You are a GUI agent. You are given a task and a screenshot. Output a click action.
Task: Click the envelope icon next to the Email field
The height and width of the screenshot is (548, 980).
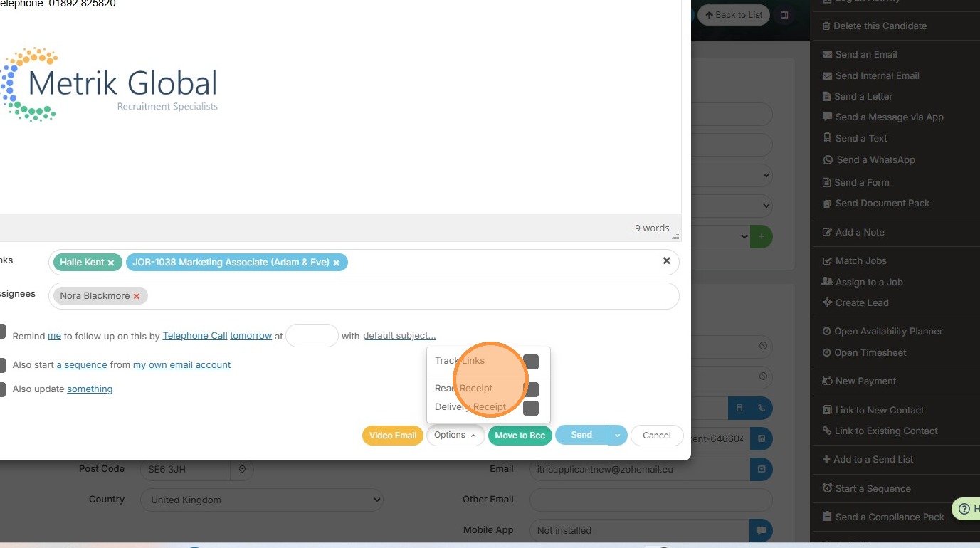[762, 470]
